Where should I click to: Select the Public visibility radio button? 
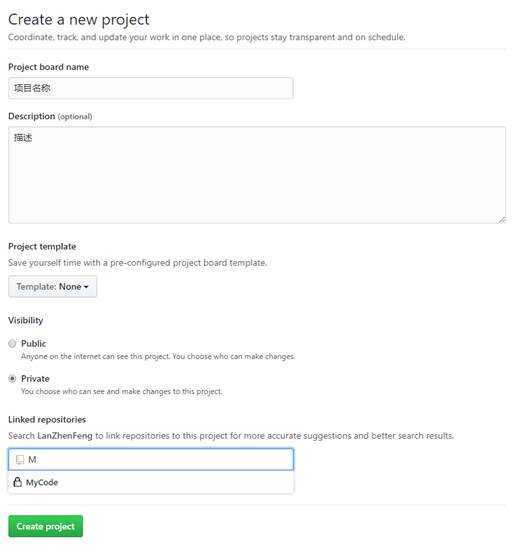coord(12,343)
